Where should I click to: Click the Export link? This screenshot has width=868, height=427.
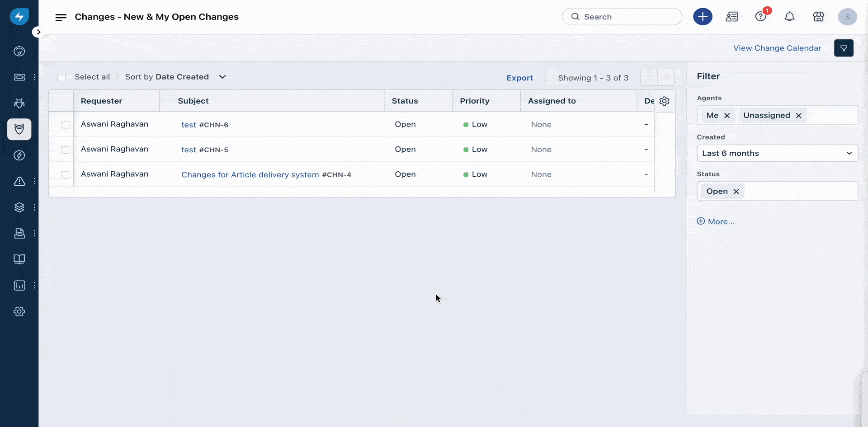(x=519, y=78)
